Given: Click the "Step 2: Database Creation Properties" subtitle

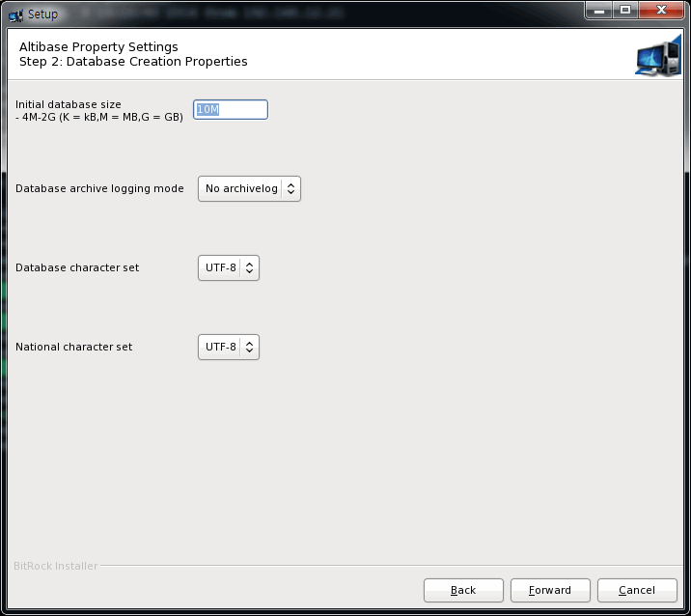Looking at the screenshot, I should click(x=133, y=62).
